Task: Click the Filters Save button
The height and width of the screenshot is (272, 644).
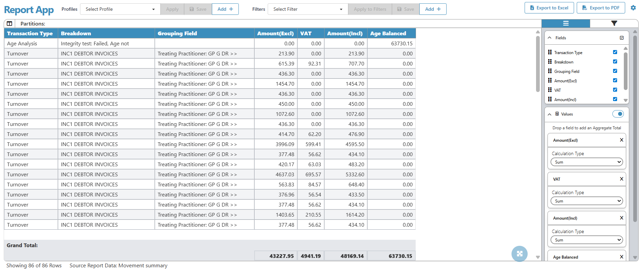Action: coord(406,9)
